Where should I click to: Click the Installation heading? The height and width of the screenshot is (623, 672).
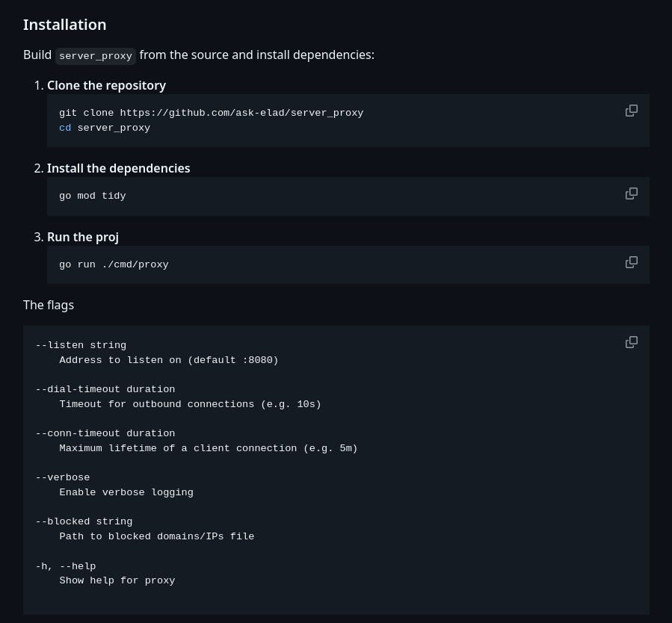[65, 25]
